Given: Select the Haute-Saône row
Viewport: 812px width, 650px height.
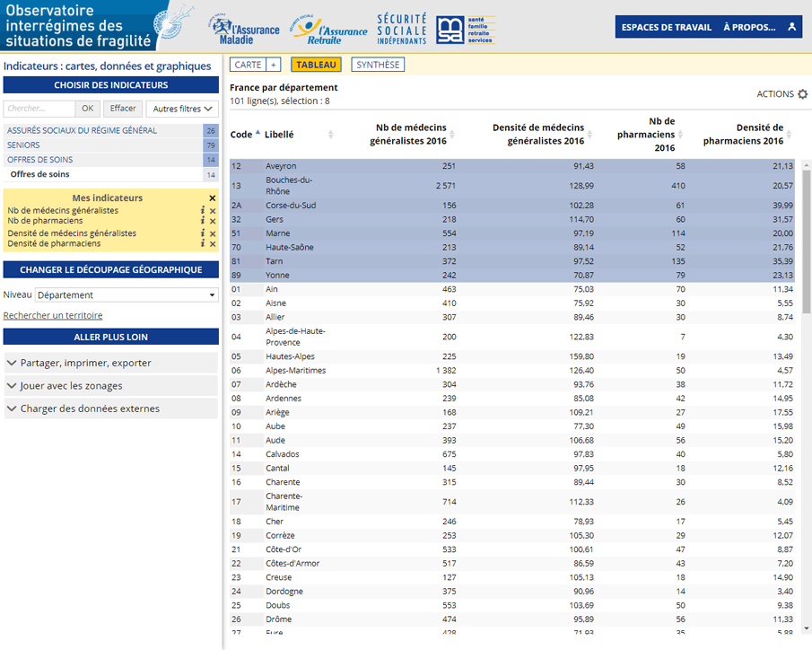Looking at the screenshot, I should pyautogui.click(x=512, y=247).
